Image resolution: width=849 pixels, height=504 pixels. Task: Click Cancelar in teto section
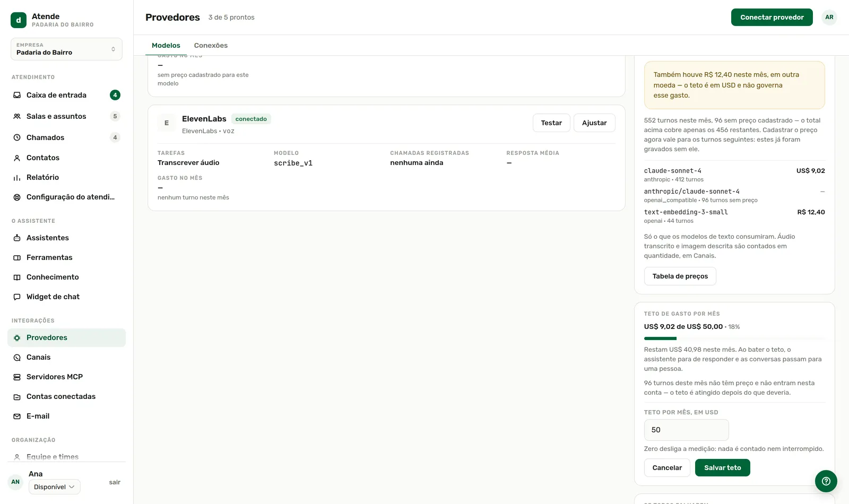pyautogui.click(x=667, y=468)
